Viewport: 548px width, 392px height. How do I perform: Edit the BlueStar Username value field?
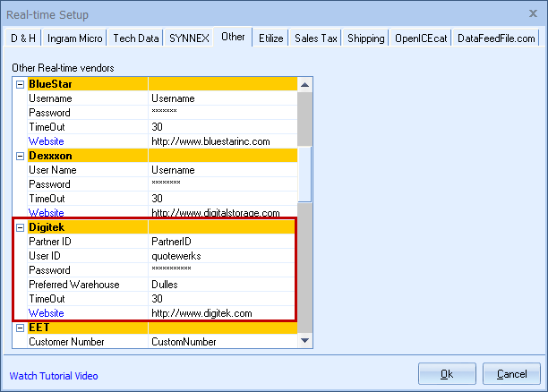223,98
